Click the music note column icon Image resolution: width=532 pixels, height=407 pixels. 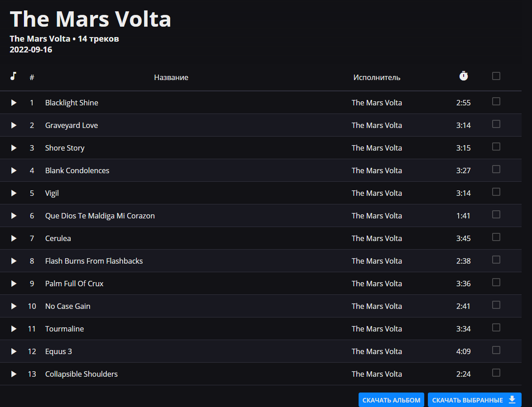tap(14, 76)
